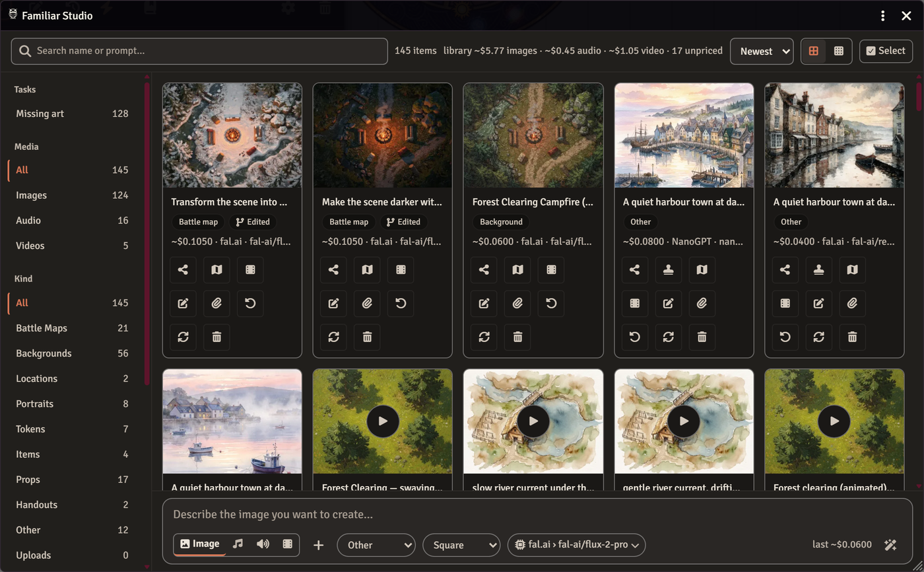Switch generation mode to music note
The height and width of the screenshot is (572, 924).
[x=238, y=544]
